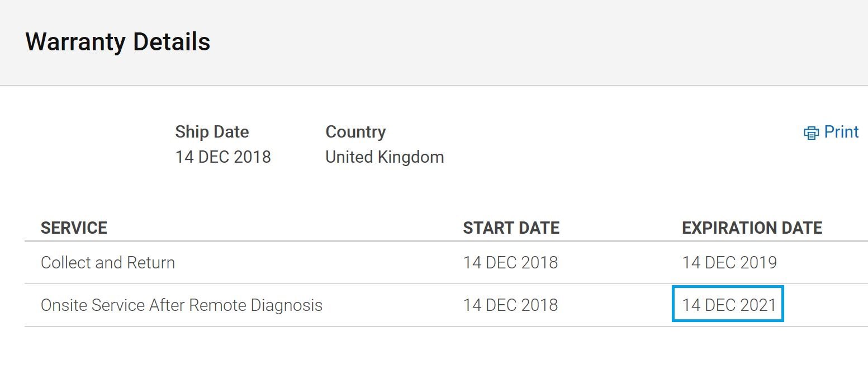
Task: Click the START DATE column header
Action: click(x=511, y=228)
